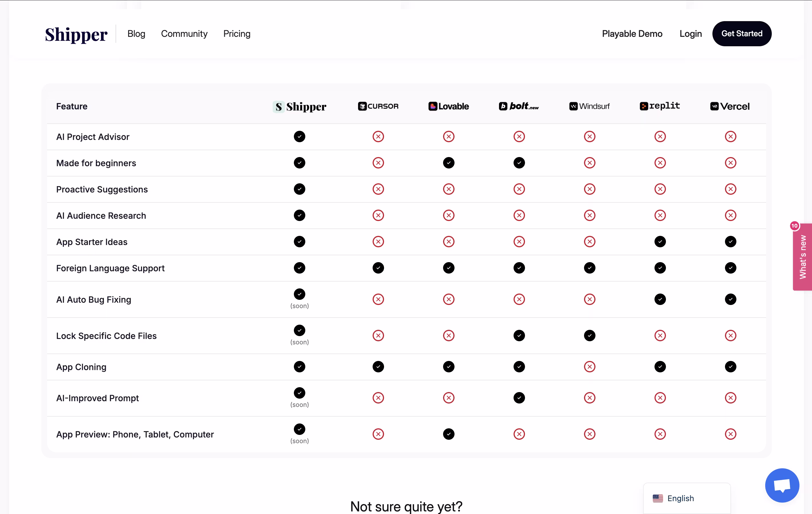Click the Cursor logo column header
The image size is (812, 514).
click(x=378, y=106)
